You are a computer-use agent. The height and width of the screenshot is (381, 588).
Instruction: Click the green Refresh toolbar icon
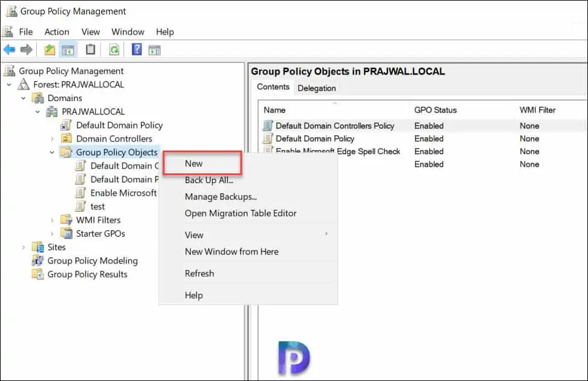[114, 49]
